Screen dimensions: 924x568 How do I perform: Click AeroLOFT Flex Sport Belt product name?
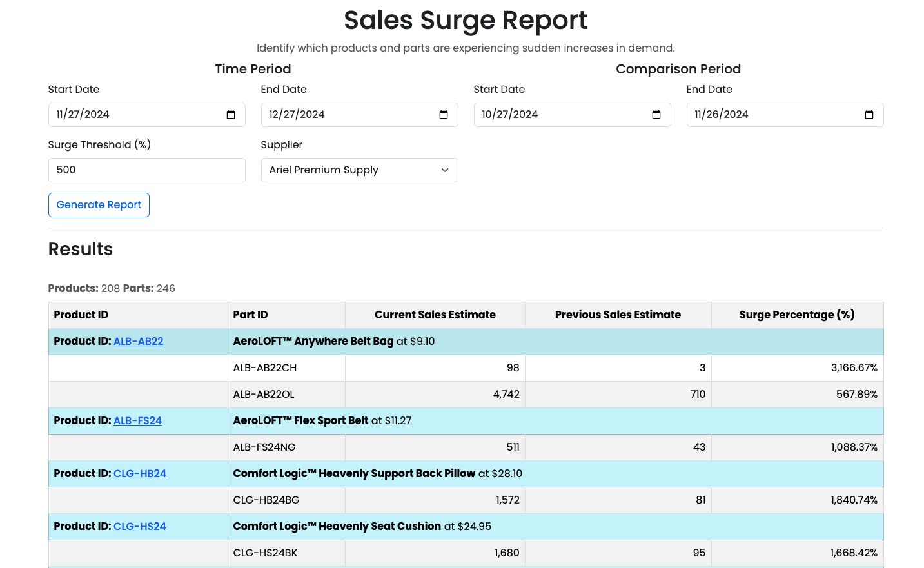click(x=300, y=421)
